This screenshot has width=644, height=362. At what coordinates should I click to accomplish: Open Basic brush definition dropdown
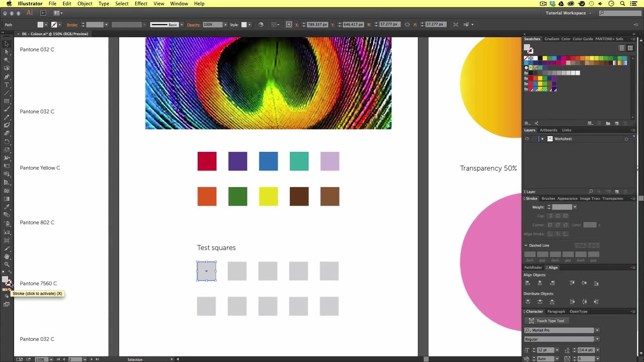[182, 24]
